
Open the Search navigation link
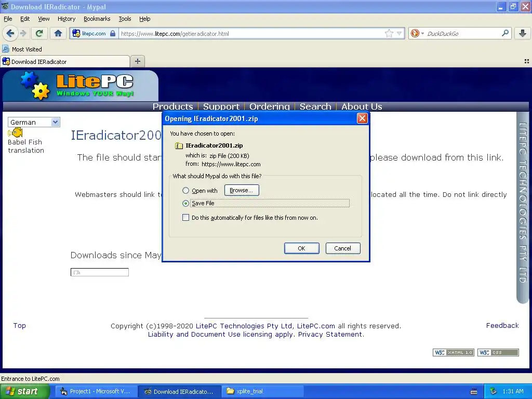(x=315, y=107)
